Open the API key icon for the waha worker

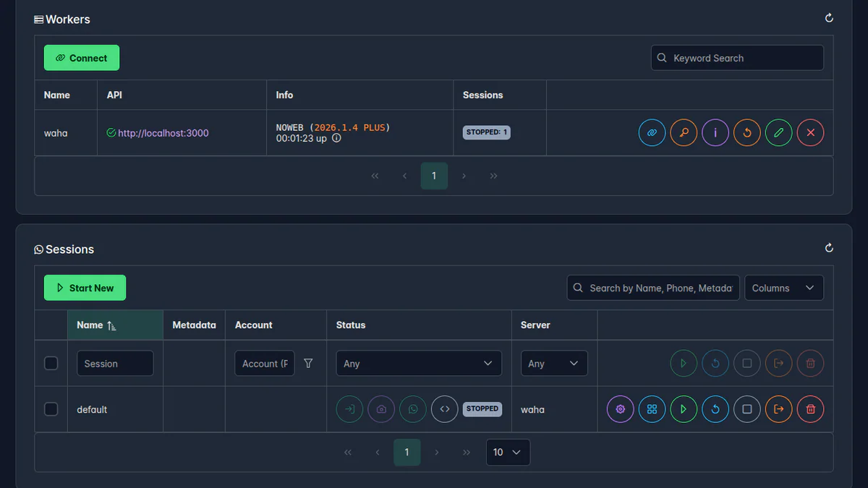click(684, 132)
